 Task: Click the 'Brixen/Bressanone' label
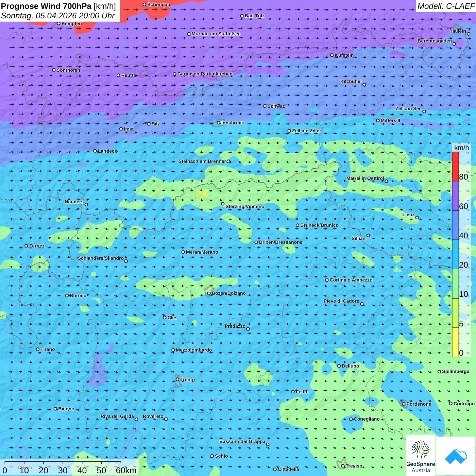pyautogui.click(x=280, y=242)
